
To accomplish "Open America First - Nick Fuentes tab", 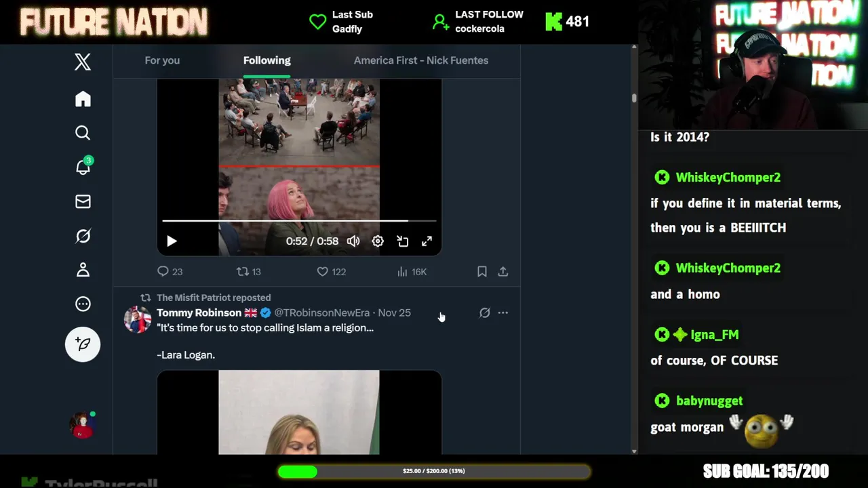I will click(x=421, y=60).
